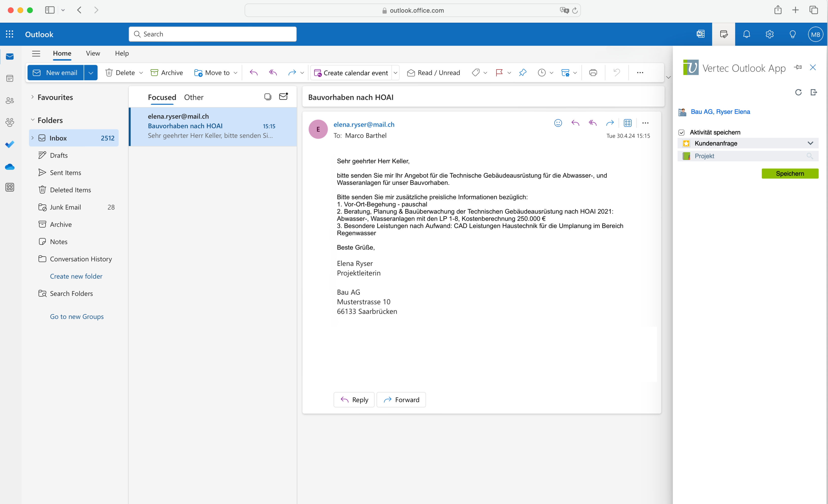Switch to the Other inbox tab
The width and height of the screenshot is (828, 504).
(x=193, y=98)
